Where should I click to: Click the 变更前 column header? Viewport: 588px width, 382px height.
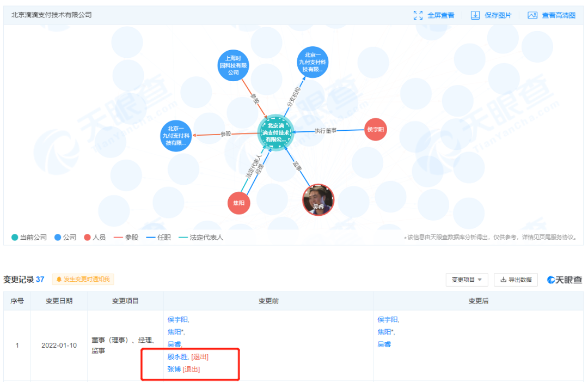268,301
